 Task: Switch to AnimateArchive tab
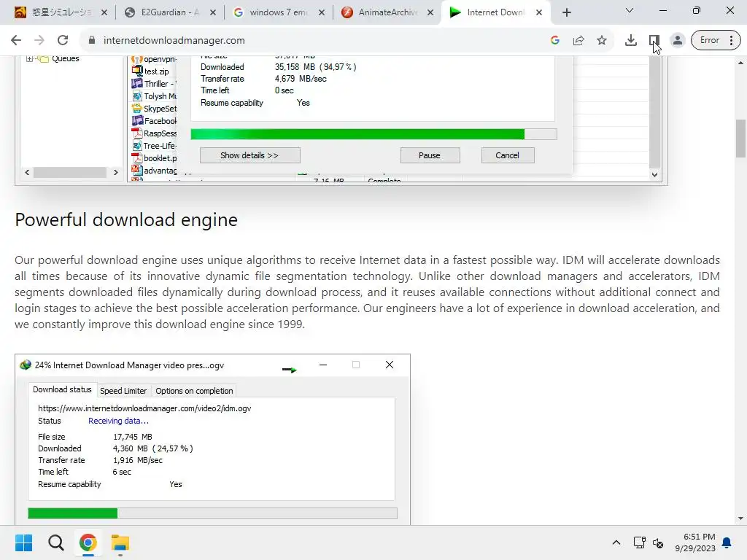[x=387, y=12]
